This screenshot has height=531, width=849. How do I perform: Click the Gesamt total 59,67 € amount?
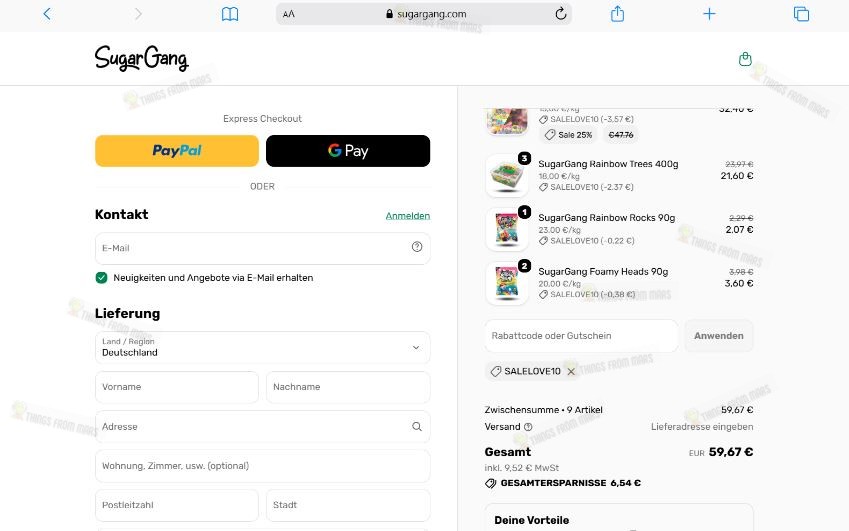(x=730, y=452)
